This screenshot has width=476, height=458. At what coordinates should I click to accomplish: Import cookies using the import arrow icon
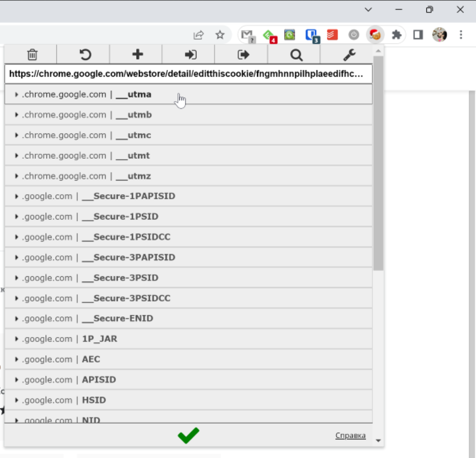[190, 54]
